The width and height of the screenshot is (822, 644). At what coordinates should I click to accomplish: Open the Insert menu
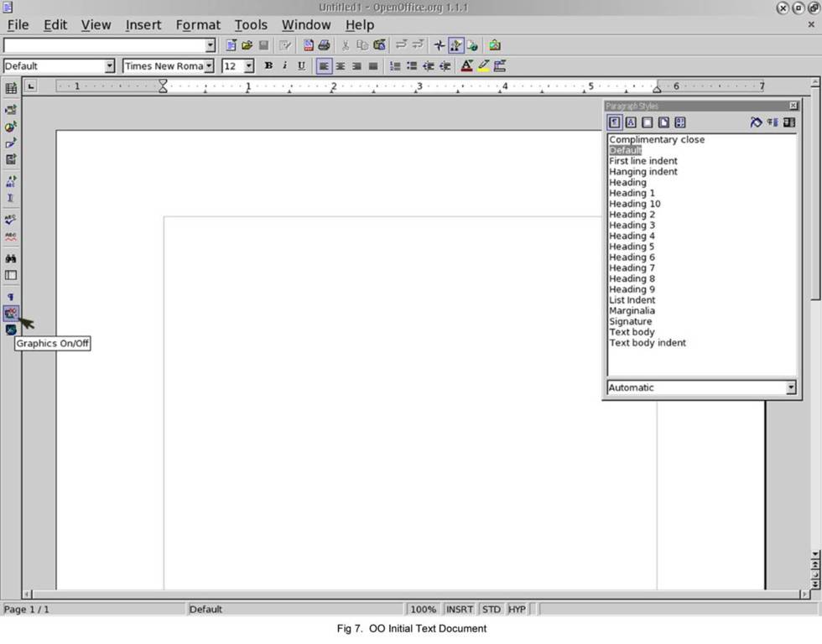pyautogui.click(x=143, y=25)
